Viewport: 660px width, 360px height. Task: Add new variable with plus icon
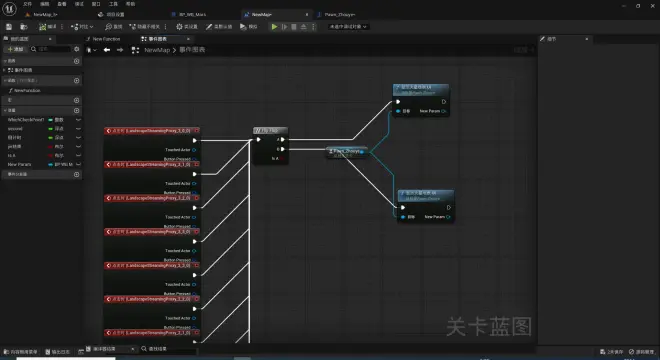[77, 110]
